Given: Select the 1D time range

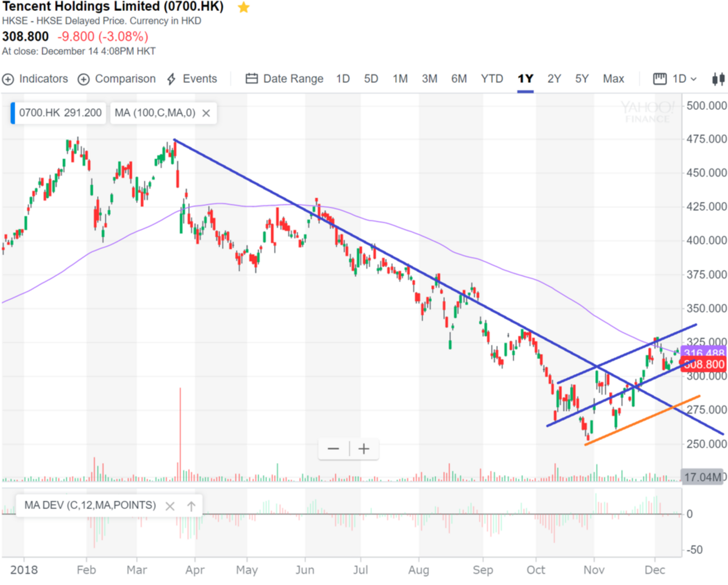Looking at the screenshot, I should 343,79.
